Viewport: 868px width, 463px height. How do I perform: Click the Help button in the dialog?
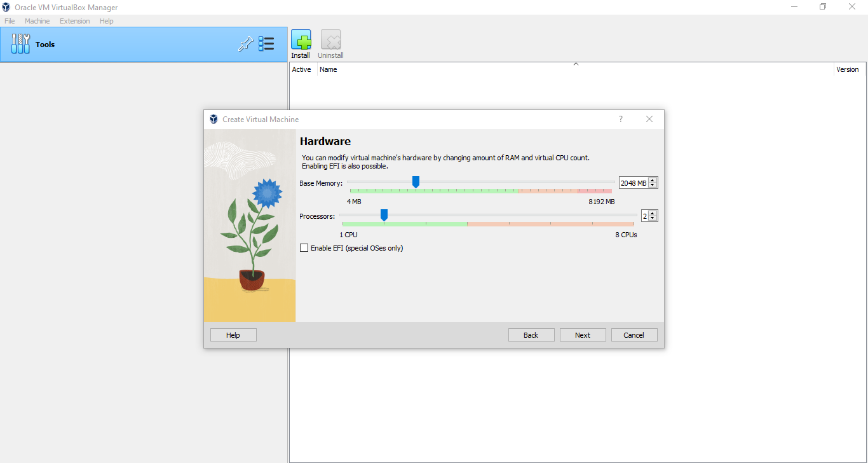[x=233, y=335]
